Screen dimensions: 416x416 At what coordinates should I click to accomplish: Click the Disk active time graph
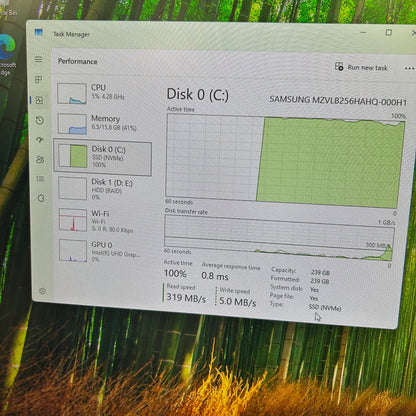coord(285,161)
